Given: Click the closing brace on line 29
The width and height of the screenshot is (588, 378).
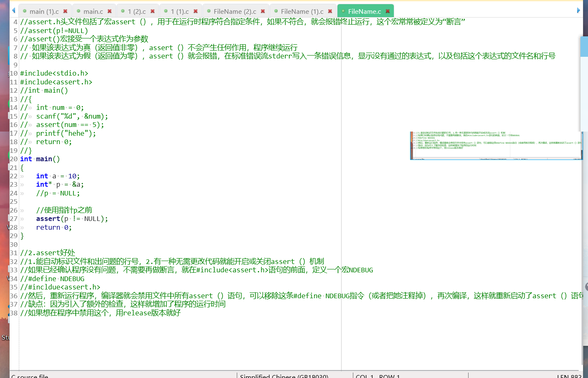Looking at the screenshot, I should 22,236.
